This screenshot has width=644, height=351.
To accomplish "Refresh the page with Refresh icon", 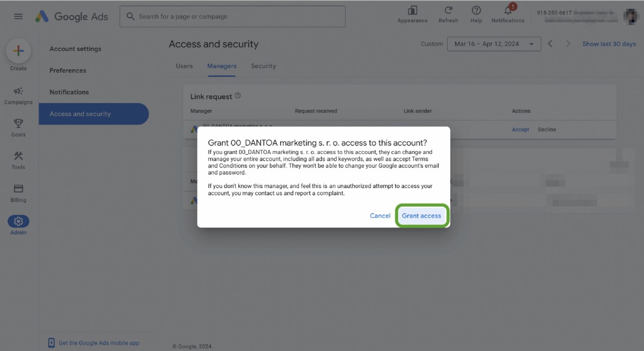I will 448,11.
